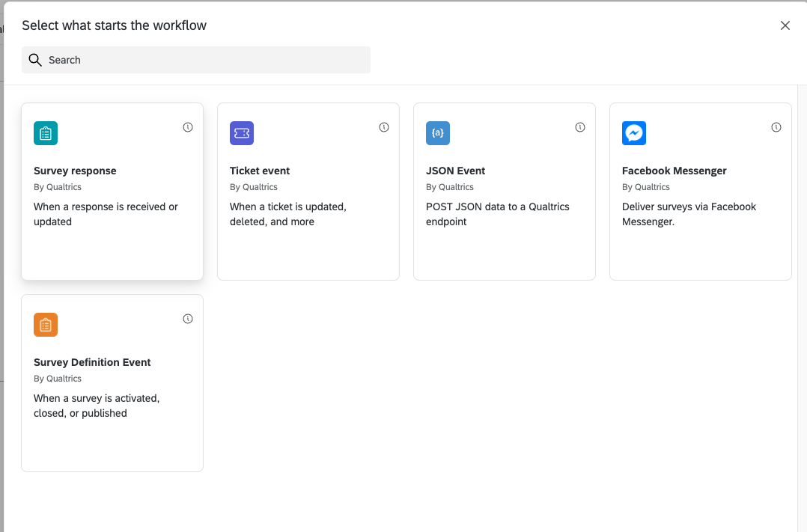Click 'By Qualtrics' under Facebook Messenger
The height and width of the screenshot is (532, 807).
646,187
